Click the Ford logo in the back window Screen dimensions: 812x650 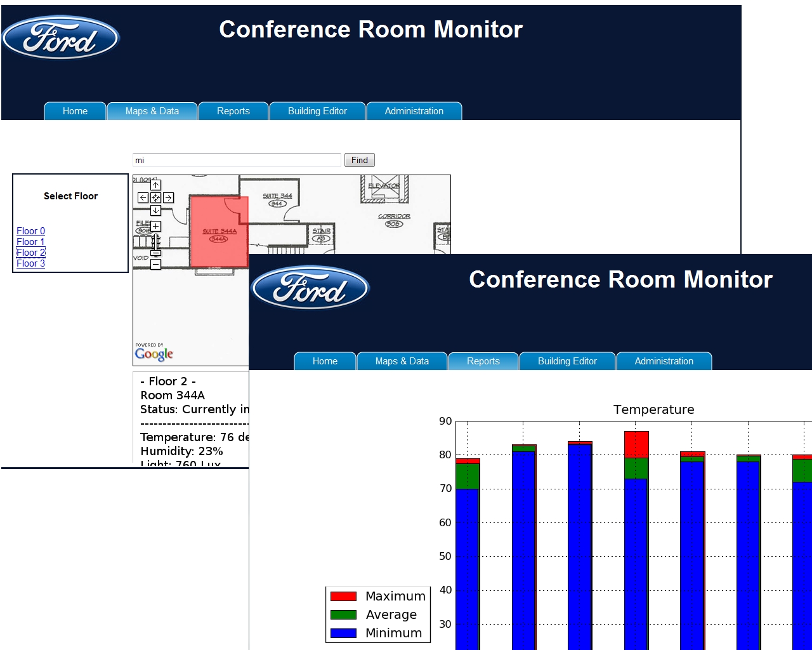point(61,37)
